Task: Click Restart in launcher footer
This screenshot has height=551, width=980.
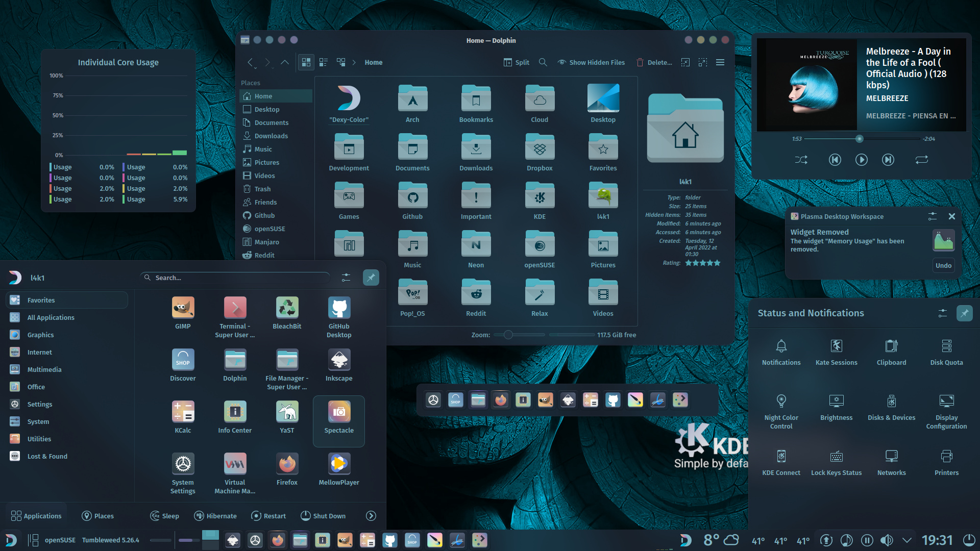Action: (268, 516)
